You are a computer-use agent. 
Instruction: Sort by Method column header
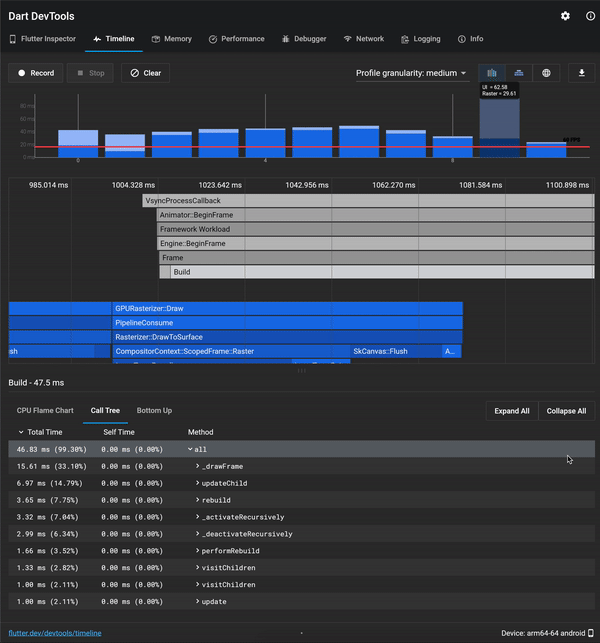(x=201, y=432)
